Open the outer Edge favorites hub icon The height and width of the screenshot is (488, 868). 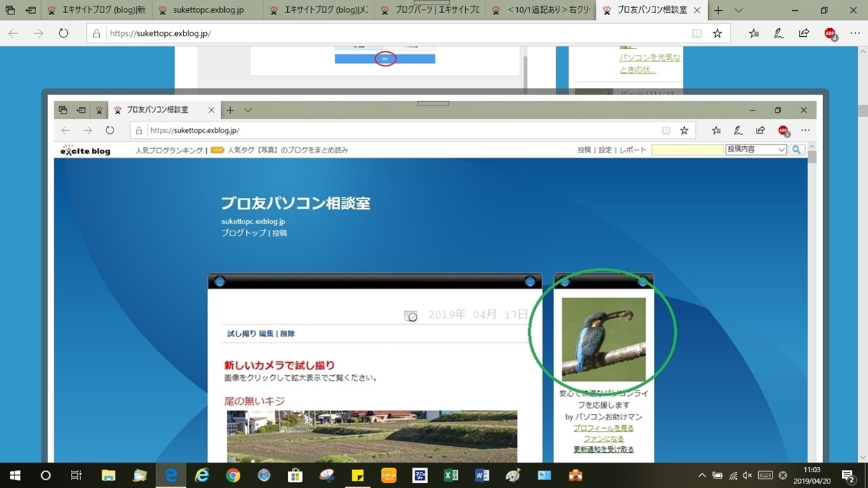point(754,33)
